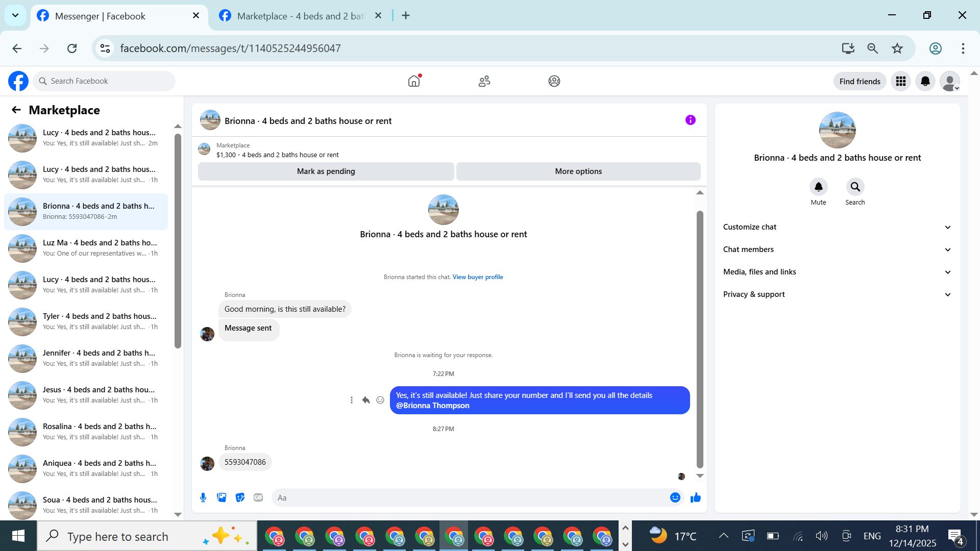The height and width of the screenshot is (551, 980).
Task: Click the voice clip microphone icon
Action: (x=203, y=497)
